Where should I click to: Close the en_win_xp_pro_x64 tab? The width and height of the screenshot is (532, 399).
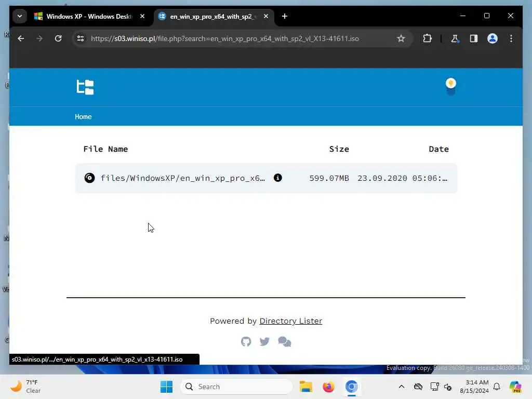266,16
